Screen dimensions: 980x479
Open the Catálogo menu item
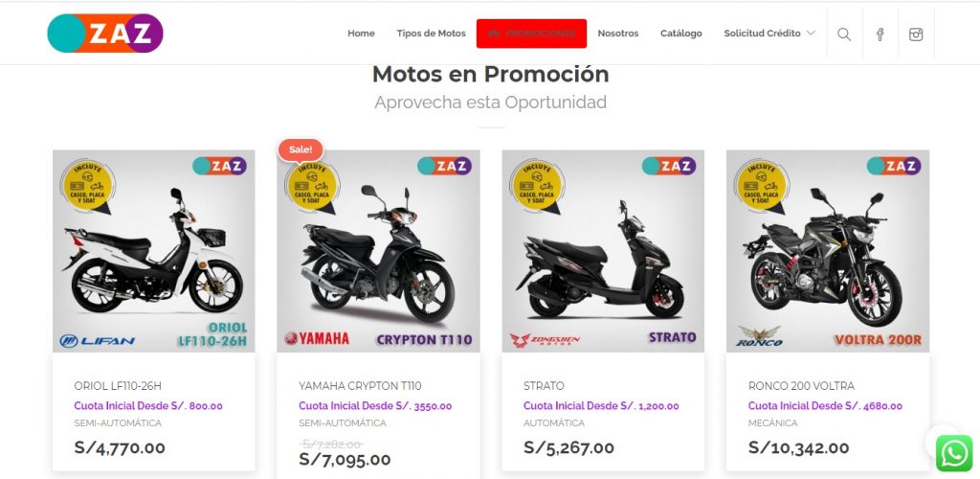tap(681, 34)
